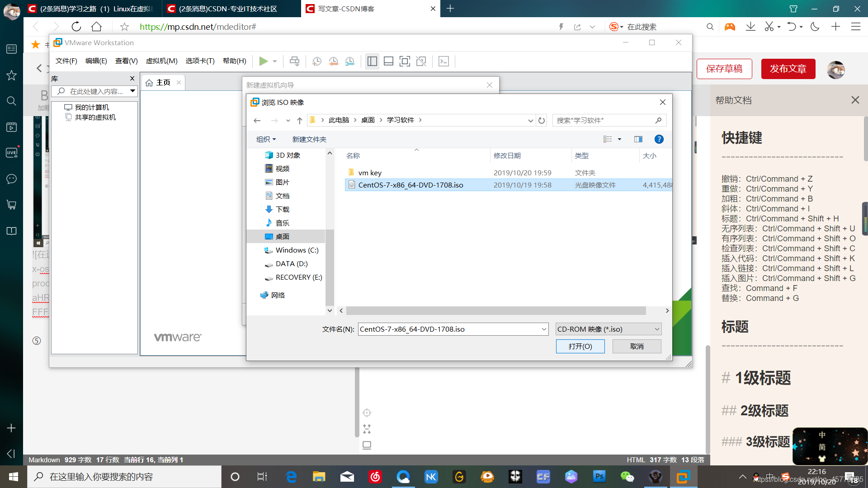Open the view options dropdown in dialog
The height and width of the screenshot is (488, 868).
coord(620,139)
